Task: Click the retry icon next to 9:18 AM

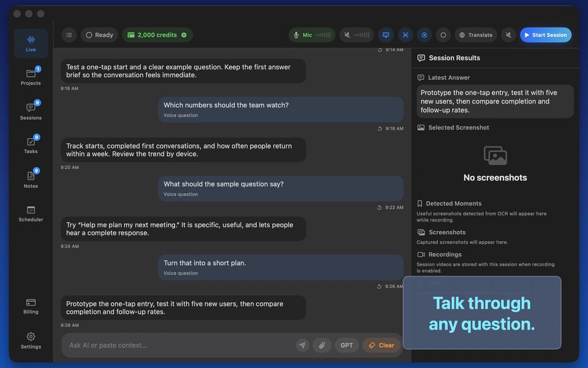Action: pos(380,128)
